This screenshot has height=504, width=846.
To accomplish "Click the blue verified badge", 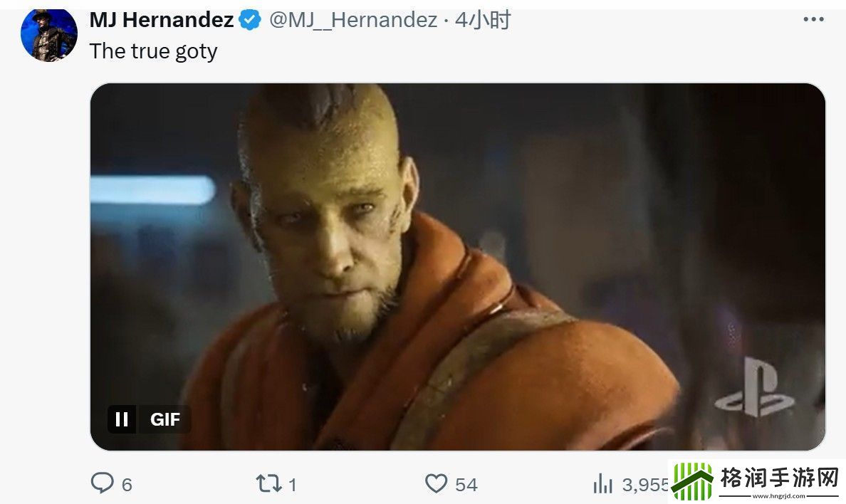I will pyautogui.click(x=250, y=21).
